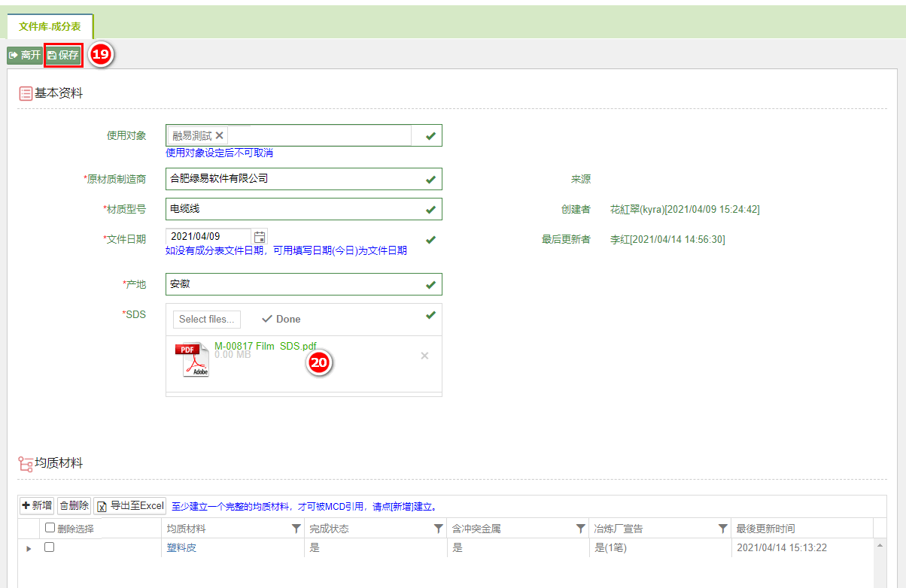
Task: Open the calendar picker for 文件日期
Action: tap(260, 237)
